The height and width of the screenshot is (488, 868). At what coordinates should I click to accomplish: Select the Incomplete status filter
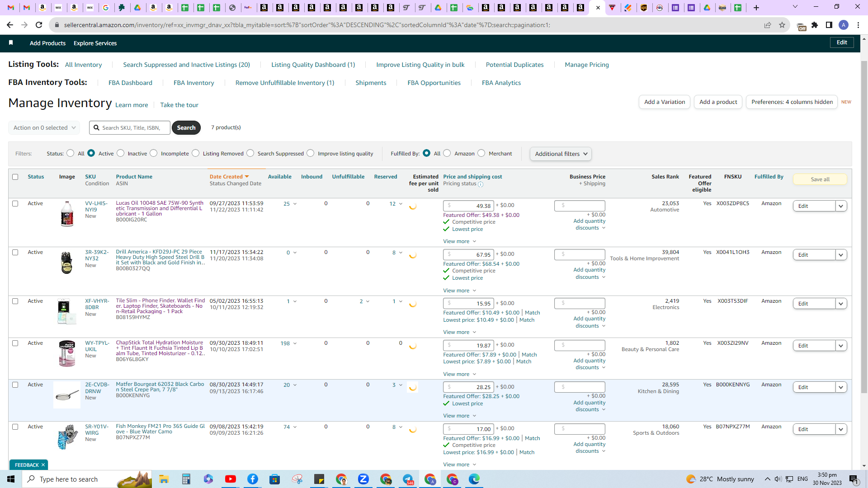pos(154,153)
